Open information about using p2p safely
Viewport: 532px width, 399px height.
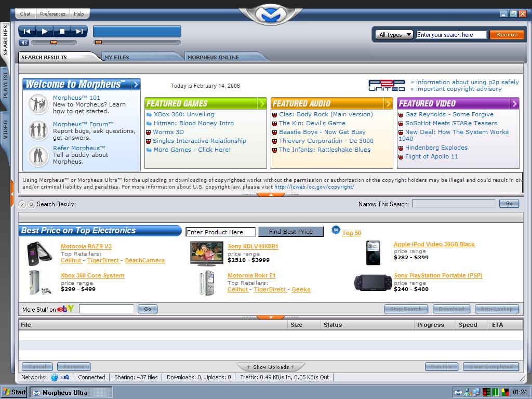coord(467,82)
